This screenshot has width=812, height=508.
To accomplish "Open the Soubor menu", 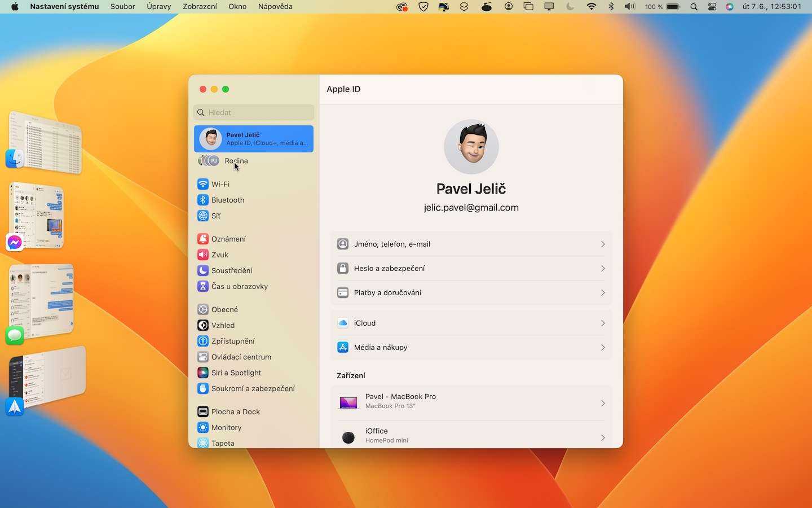I will point(122,7).
